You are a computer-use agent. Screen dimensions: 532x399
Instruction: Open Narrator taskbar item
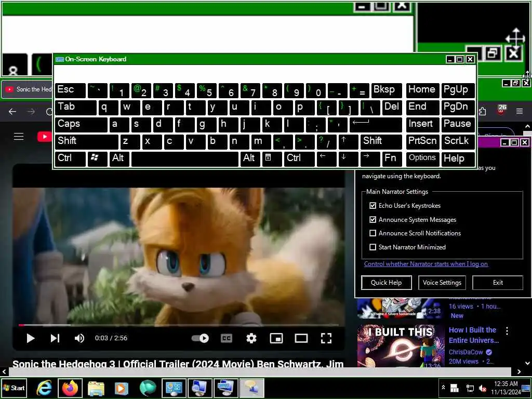252,388
